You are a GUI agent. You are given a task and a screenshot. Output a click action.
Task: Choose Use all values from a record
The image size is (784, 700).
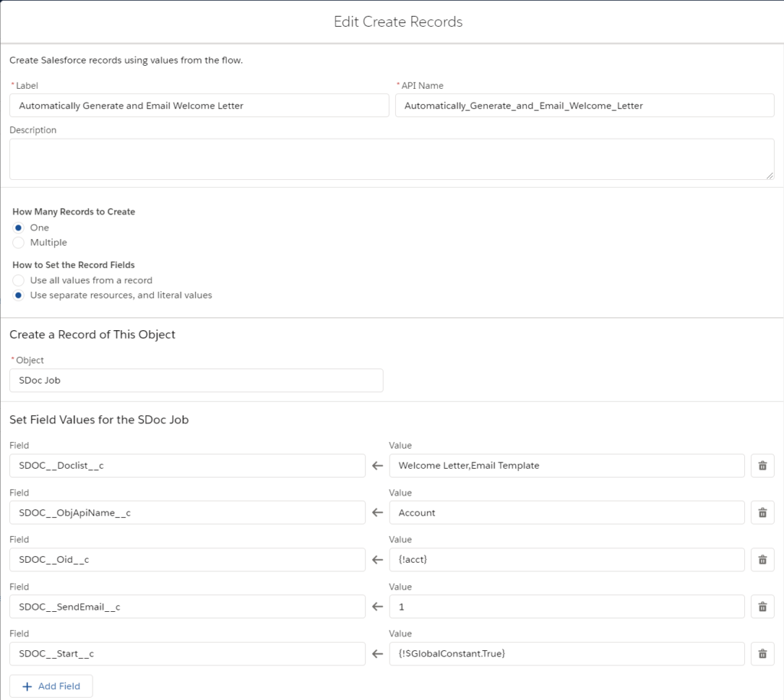click(x=18, y=280)
